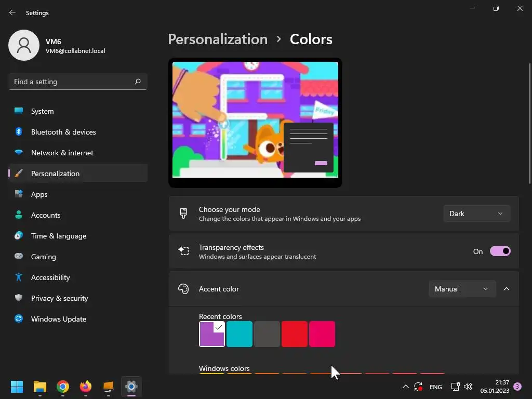Open the Windows Start menu

click(x=17, y=387)
